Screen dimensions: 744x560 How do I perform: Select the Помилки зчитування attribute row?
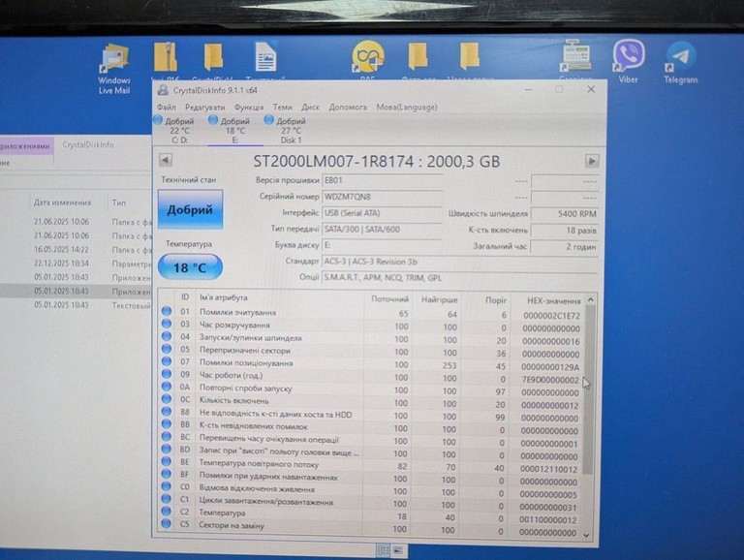click(372, 313)
